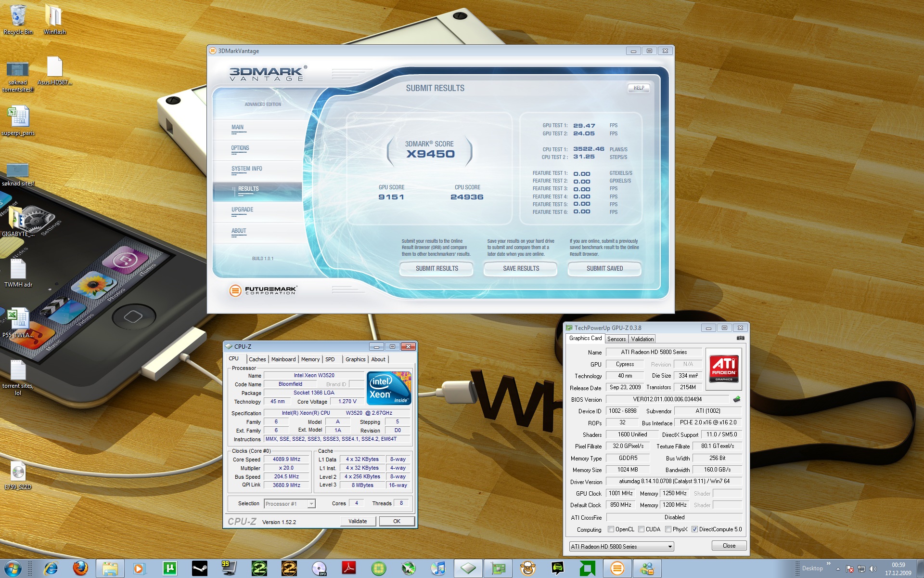Open the Processor #1 selection dropdown
This screenshot has height=578, width=924.
290,504
